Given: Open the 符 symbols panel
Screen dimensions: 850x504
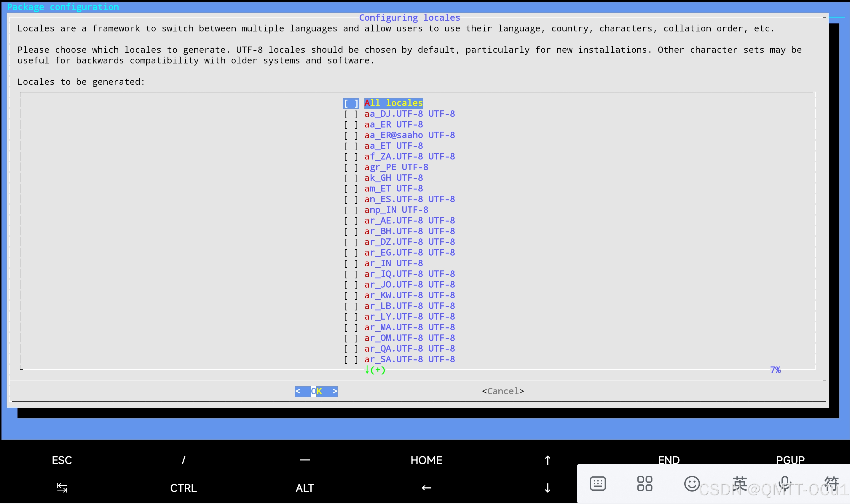Looking at the screenshot, I should [831, 483].
